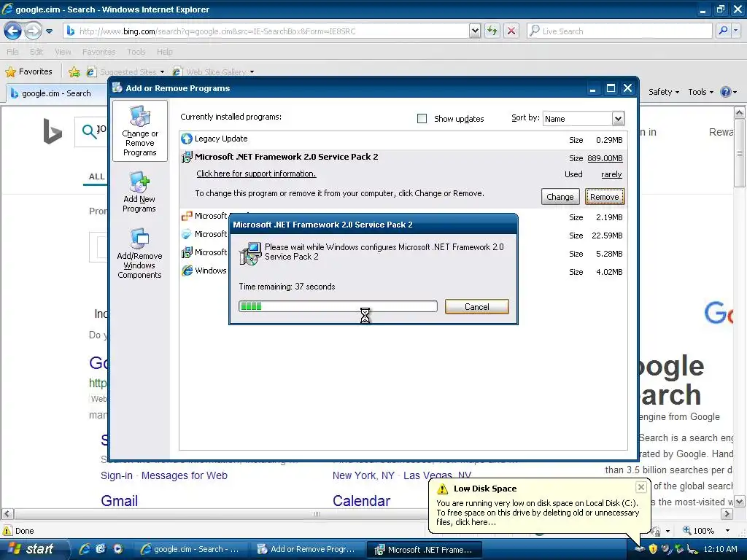Click the Safely Remove Hardware tray icon

coord(679,549)
